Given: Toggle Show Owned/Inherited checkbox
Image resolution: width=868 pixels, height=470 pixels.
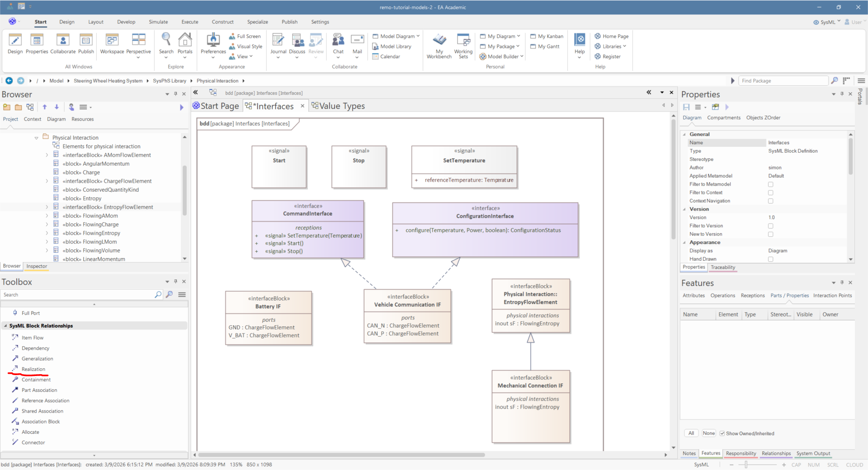Looking at the screenshot, I should (x=722, y=433).
